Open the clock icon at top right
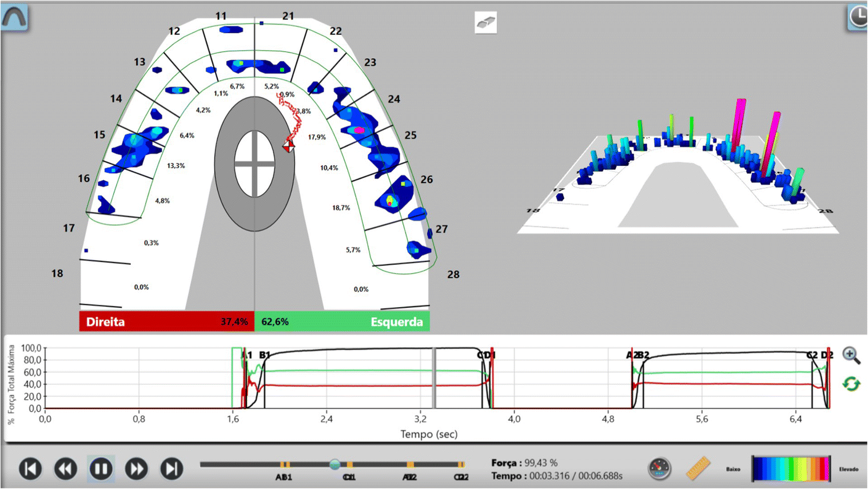The height and width of the screenshot is (489, 868). pos(857,17)
